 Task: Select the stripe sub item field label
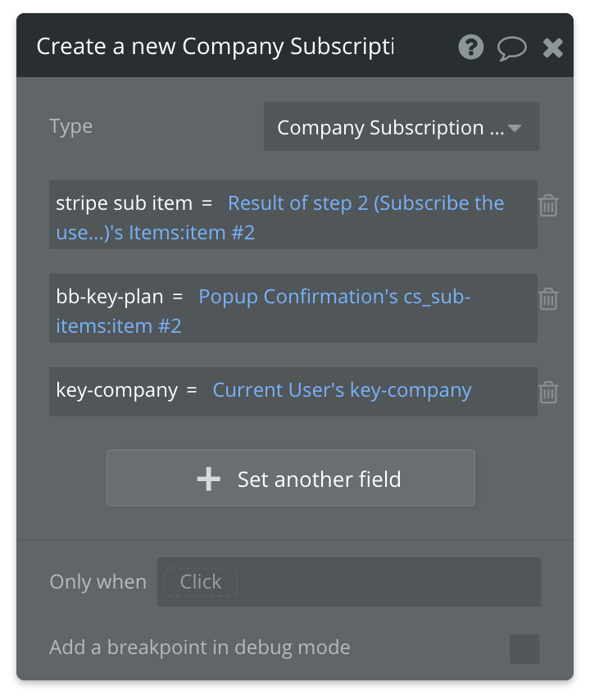coord(124,203)
